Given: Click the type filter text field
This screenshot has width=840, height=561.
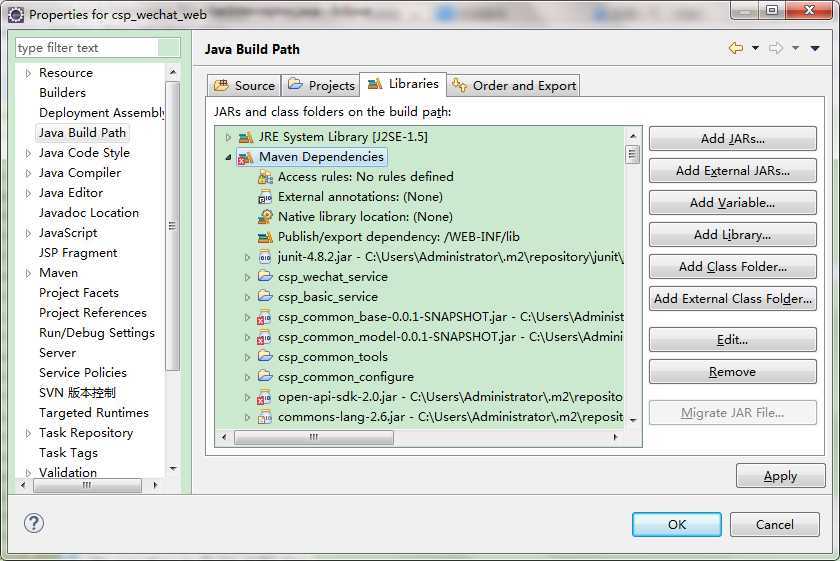Looking at the screenshot, I should (x=98, y=48).
